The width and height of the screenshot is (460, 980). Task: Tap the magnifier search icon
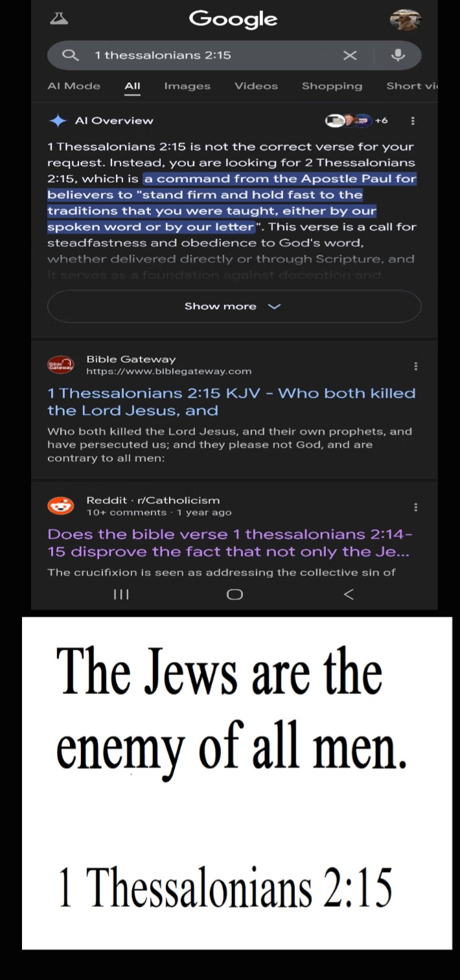[70, 55]
